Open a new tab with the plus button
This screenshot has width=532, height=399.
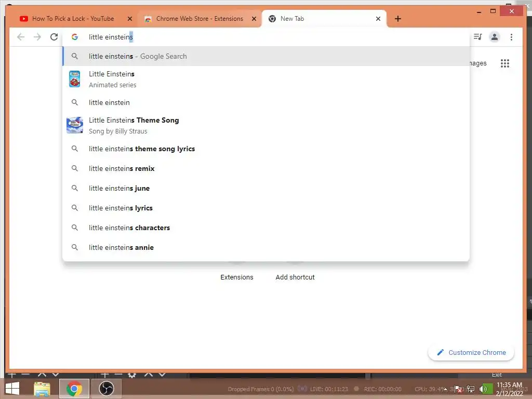(398, 19)
